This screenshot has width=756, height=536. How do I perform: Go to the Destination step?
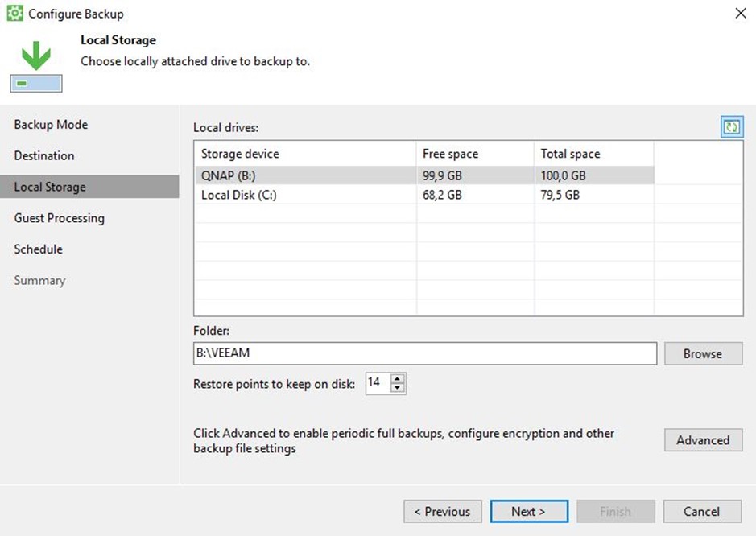point(43,155)
